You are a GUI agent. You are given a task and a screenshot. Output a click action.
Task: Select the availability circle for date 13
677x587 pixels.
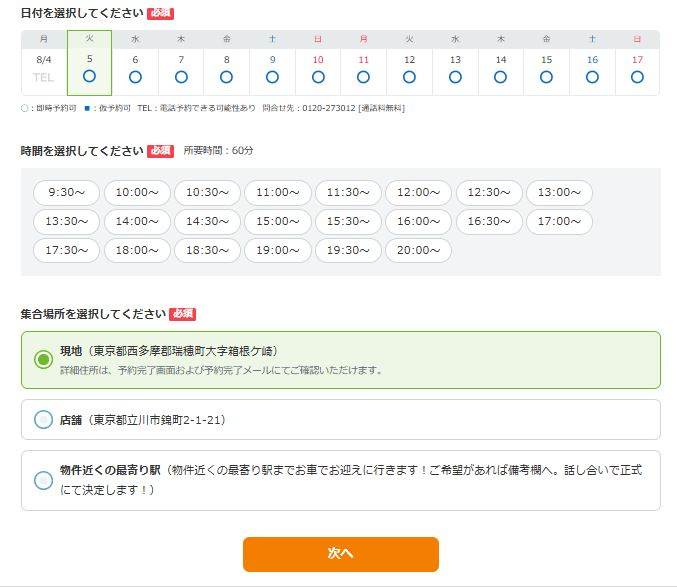coord(455,77)
